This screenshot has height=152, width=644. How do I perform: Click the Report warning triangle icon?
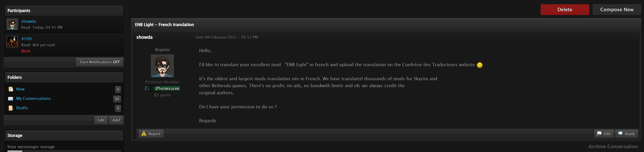pyautogui.click(x=144, y=134)
